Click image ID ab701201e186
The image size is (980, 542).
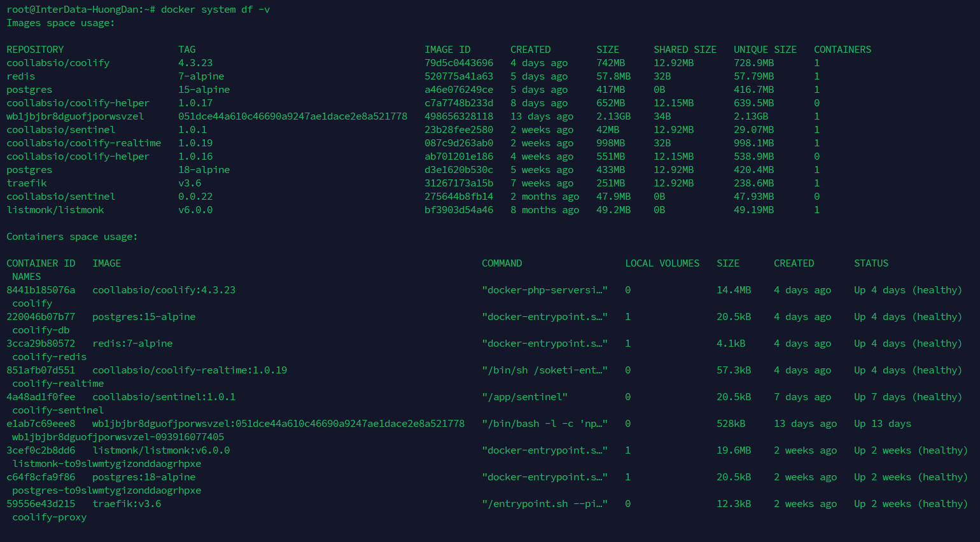[x=459, y=156]
